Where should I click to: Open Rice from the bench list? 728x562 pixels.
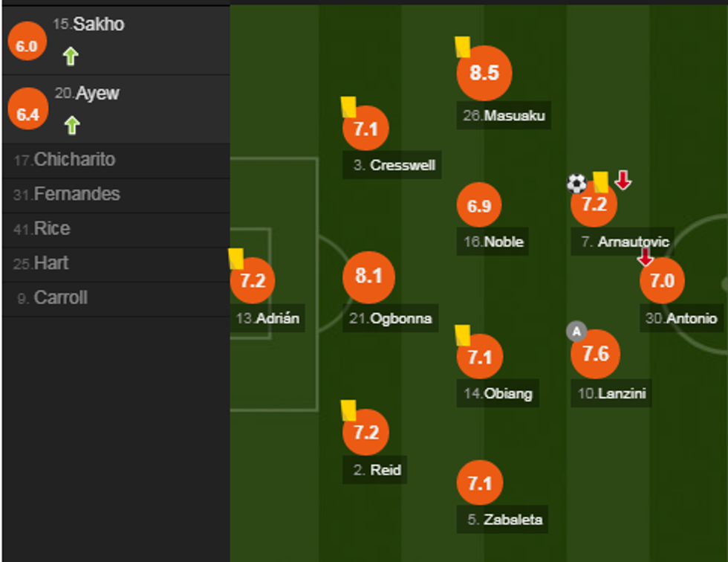(x=52, y=229)
